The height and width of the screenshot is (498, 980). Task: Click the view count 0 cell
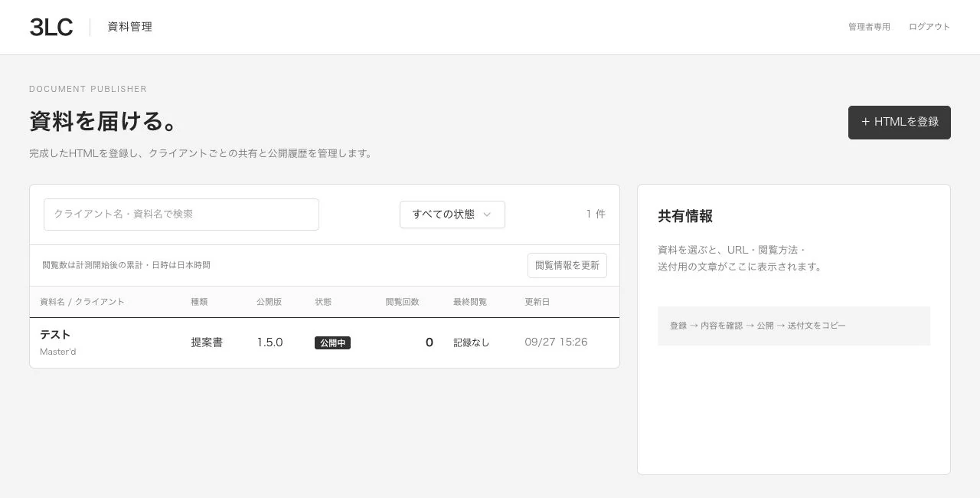click(x=430, y=342)
